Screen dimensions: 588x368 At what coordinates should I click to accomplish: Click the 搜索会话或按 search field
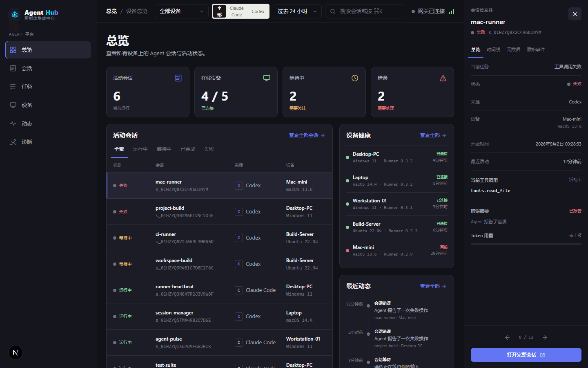click(x=365, y=11)
